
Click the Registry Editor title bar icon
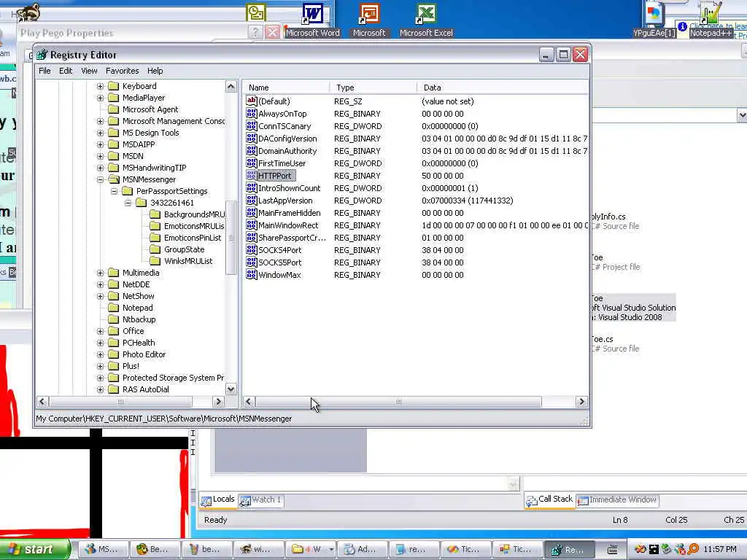pos(42,55)
